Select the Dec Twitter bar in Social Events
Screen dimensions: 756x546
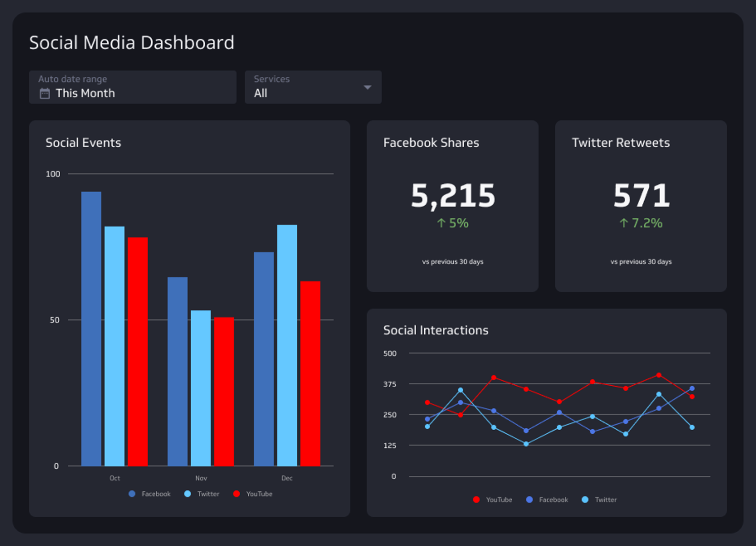click(287, 344)
